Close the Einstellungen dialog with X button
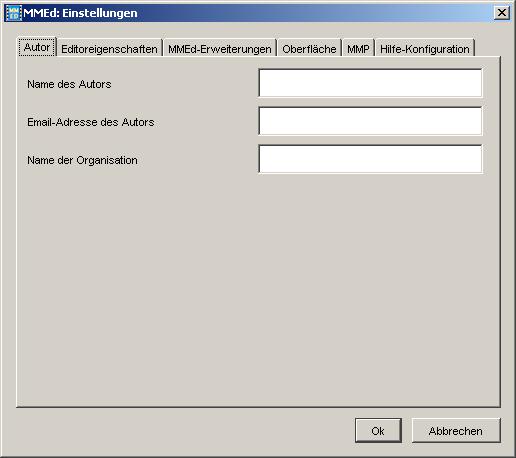Viewport: 516px width, 458px height. click(502, 13)
